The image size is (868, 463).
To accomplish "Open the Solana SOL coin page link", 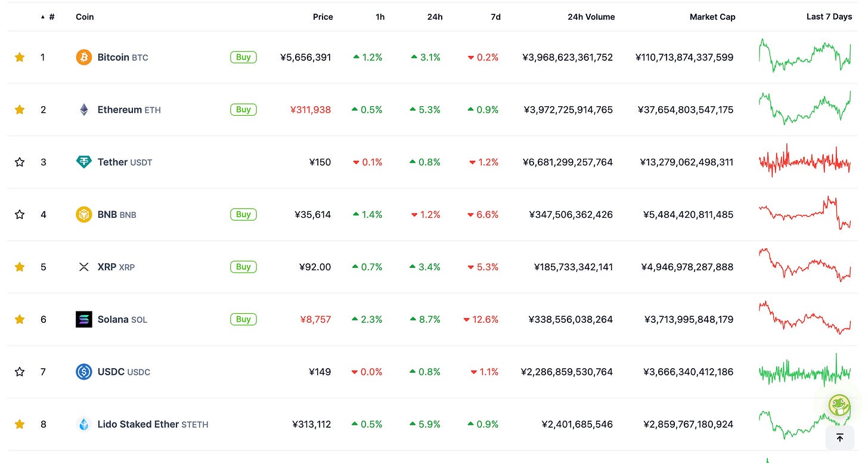I will [122, 319].
